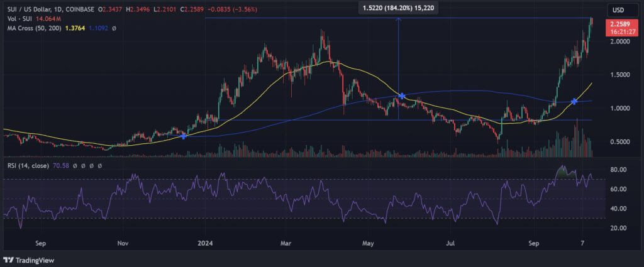Click the Jul label on time axis

pos(450,243)
